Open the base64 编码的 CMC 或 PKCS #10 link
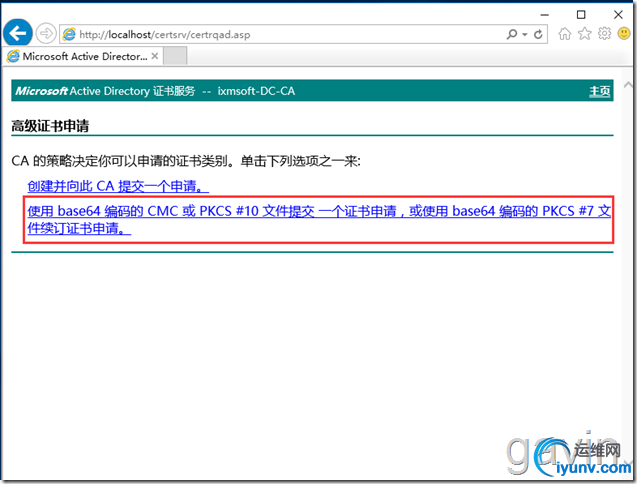 click(319, 219)
